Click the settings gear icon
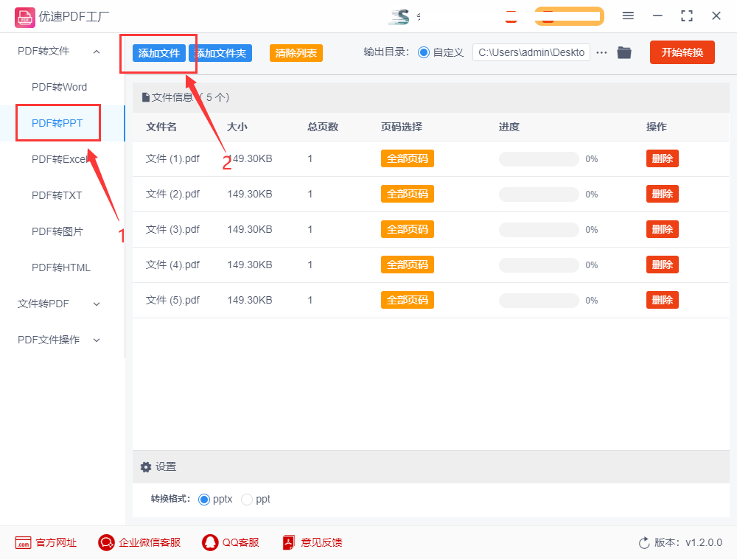Screen dimensions: 737x560 (146, 467)
